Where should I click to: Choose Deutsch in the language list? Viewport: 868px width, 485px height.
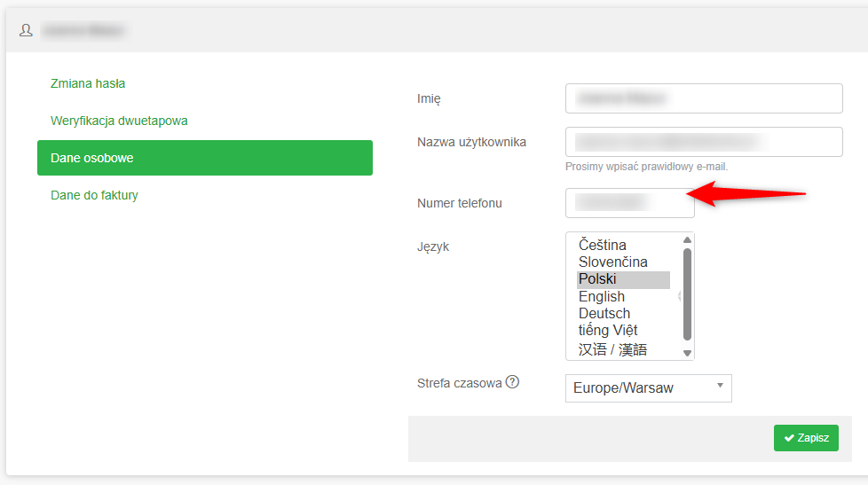tap(604, 314)
